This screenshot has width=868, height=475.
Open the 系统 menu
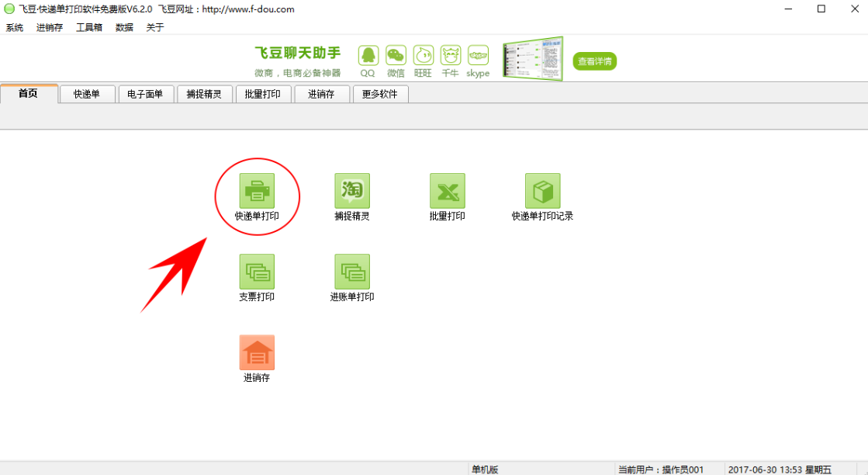click(x=15, y=27)
